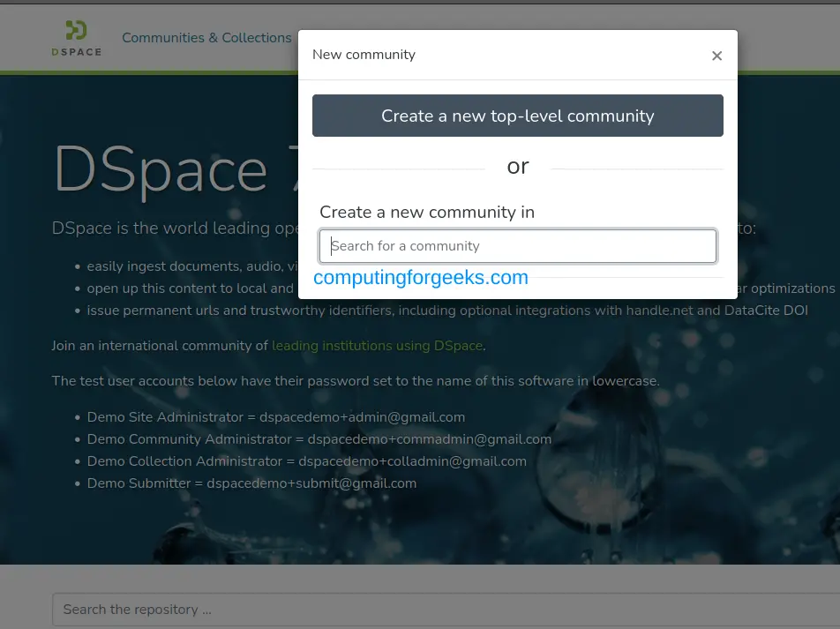Click the Search the repository box
This screenshot has width=840, height=629.
coord(446,610)
